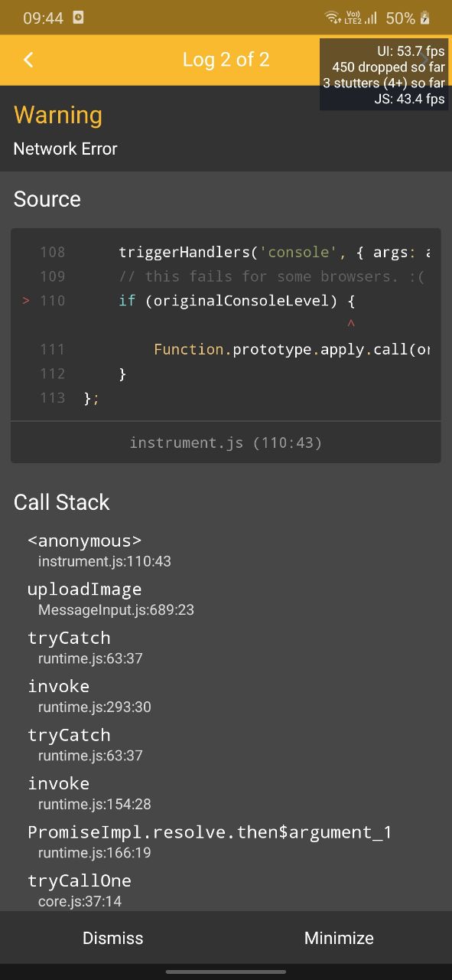Go to the next log via right chevron
Viewport: 452px width, 980px height.
(425, 59)
